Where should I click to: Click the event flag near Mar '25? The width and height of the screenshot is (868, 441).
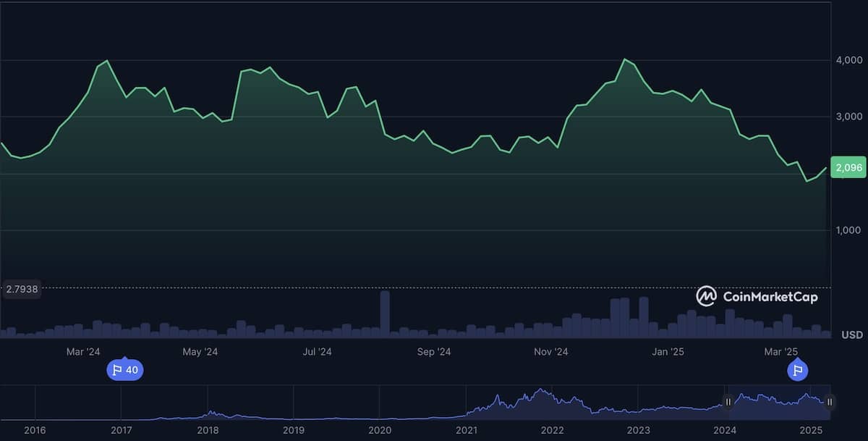pyautogui.click(x=797, y=370)
